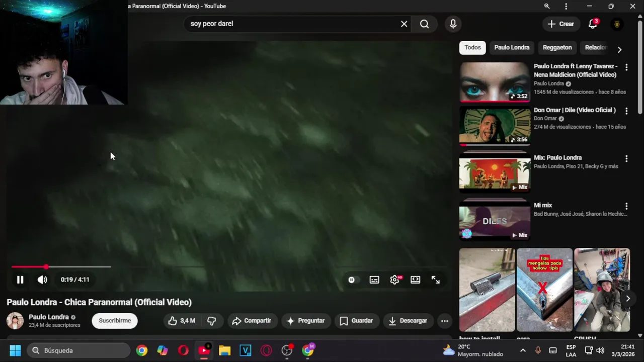Switch to theater mode
The height and width of the screenshot is (362, 644).
tap(415, 280)
